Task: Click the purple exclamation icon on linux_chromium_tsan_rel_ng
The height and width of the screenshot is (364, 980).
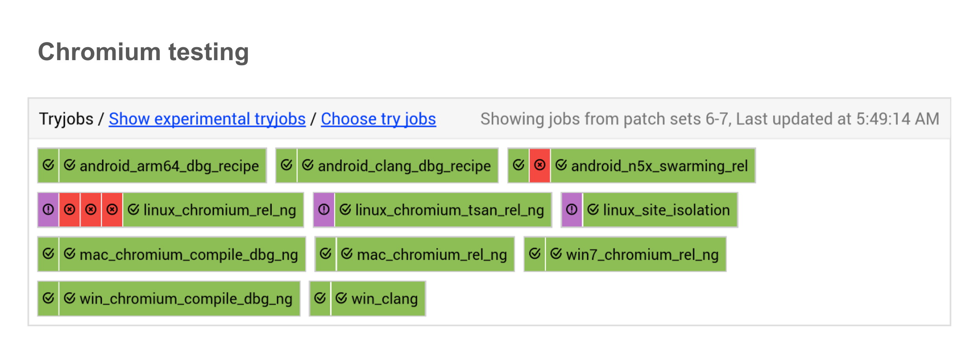Action: pyautogui.click(x=324, y=210)
